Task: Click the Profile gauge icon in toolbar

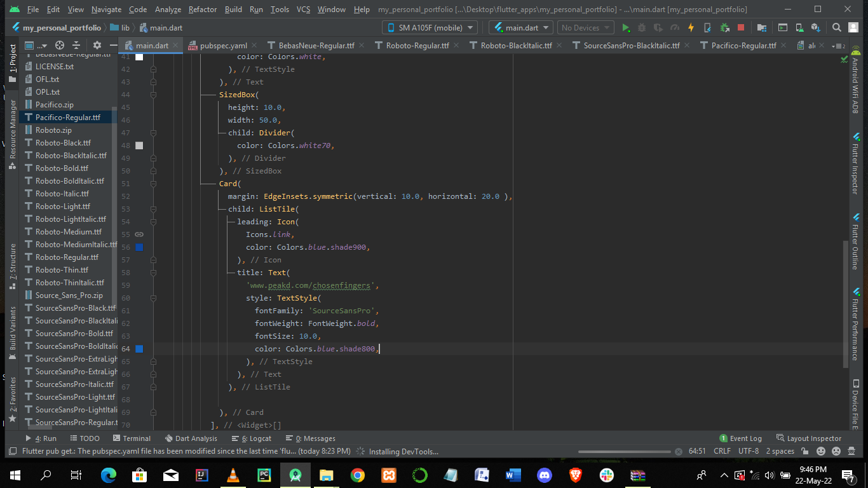Action: coord(674,28)
